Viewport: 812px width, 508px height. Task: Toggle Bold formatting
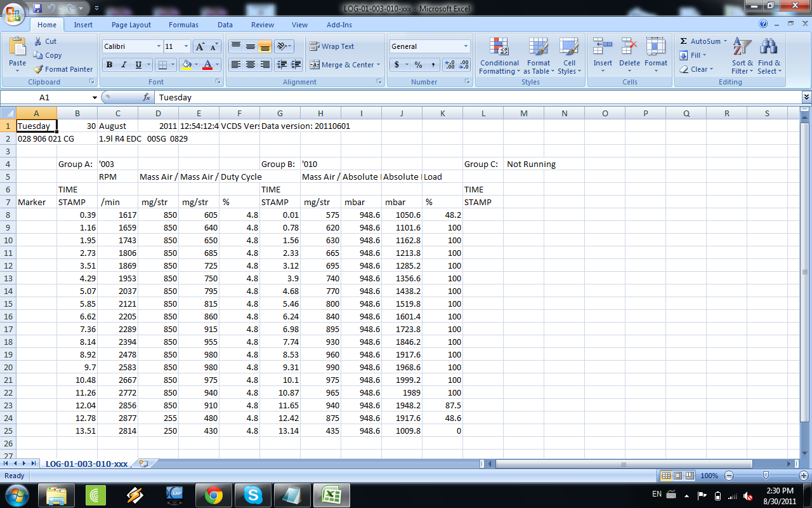[109, 65]
